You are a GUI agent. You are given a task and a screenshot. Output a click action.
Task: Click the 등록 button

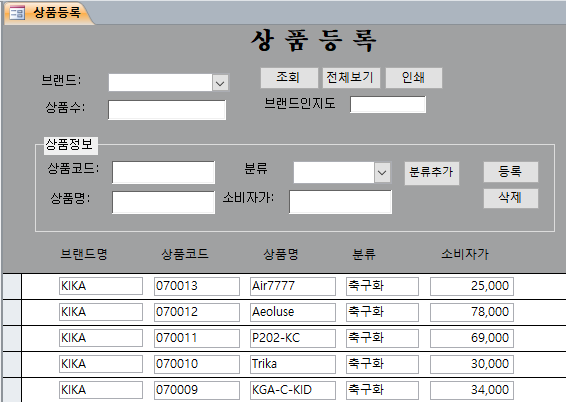pyautogui.click(x=511, y=172)
